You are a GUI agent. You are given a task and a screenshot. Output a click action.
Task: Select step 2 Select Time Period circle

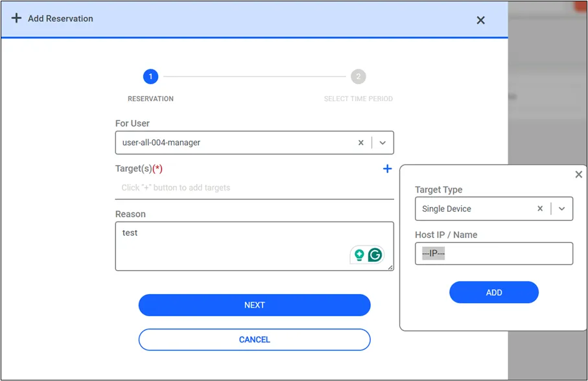(x=359, y=76)
